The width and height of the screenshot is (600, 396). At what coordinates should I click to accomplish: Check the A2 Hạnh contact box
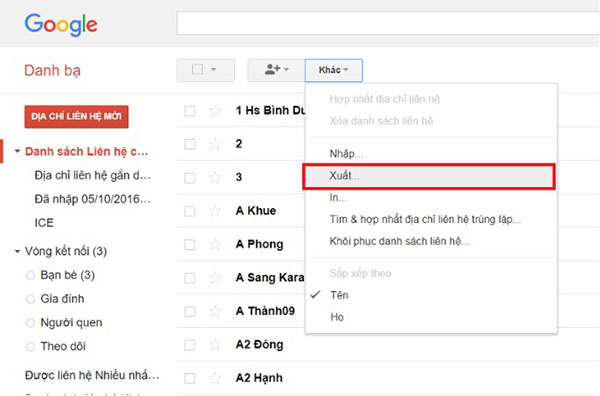tap(190, 378)
